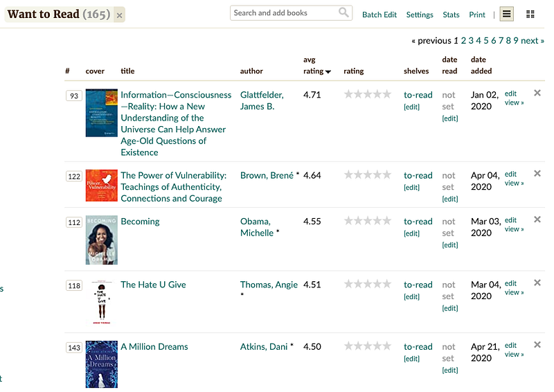Switch to cover grid view icon

click(x=530, y=14)
